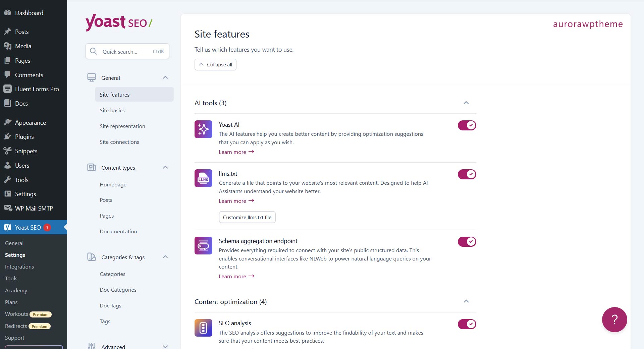Viewport: 644px width, 349px height.
Task: Click the Advanced sliders icon
Action: coord(92,346)
